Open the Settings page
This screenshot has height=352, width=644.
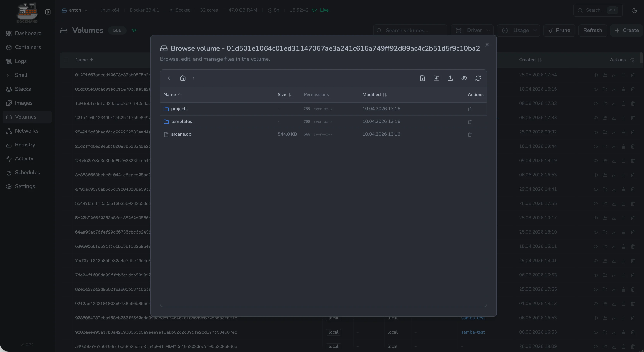click(27, 186)
